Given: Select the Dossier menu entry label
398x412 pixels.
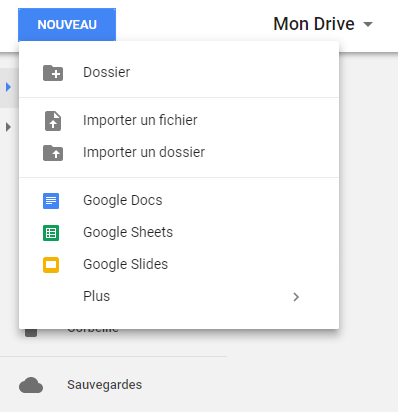Looking at the screenshot, I should pyautogui.click(x=107, y=72).
